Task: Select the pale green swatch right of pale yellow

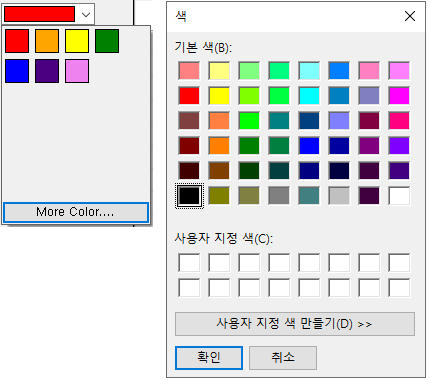Action: point(249,71)
